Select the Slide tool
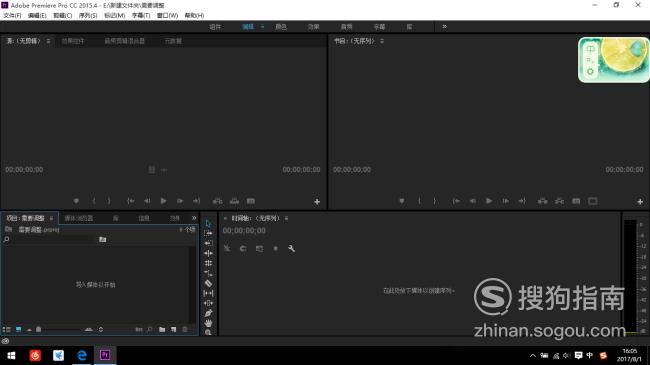Screen dimensions: 650x365 [x=208, y=303]
